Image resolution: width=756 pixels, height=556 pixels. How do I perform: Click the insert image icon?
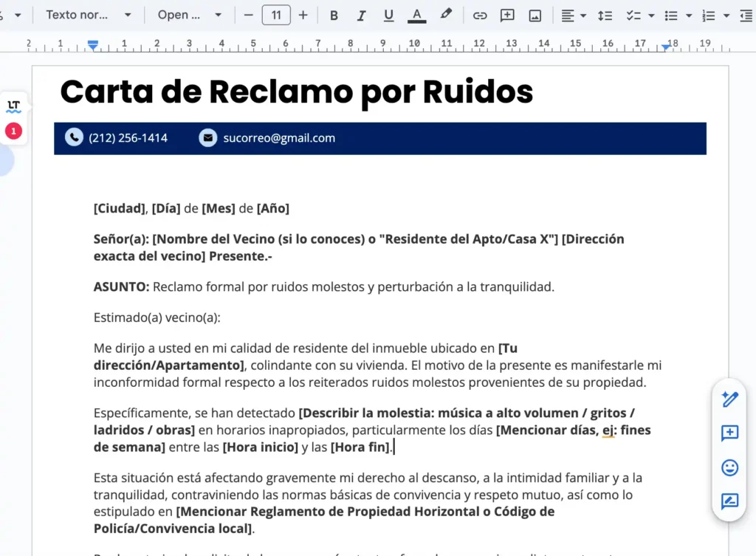pyautogui.click(x=535, y=15)
